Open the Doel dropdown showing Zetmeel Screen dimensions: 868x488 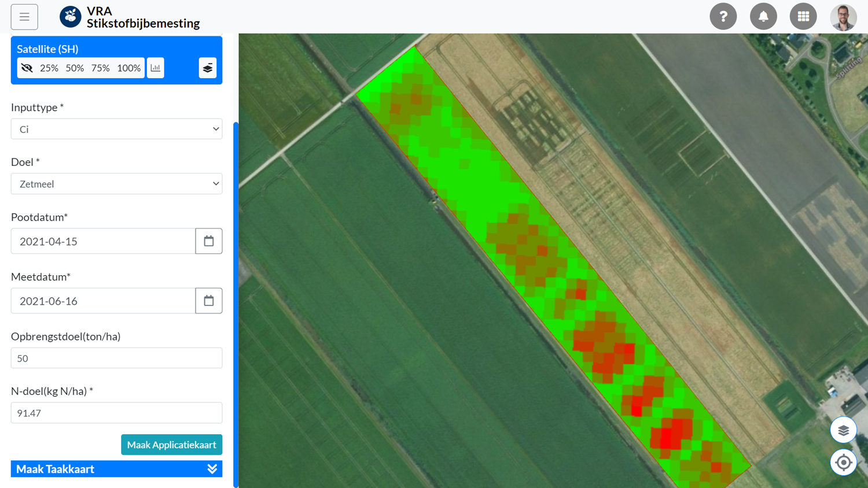pos(116,184)
